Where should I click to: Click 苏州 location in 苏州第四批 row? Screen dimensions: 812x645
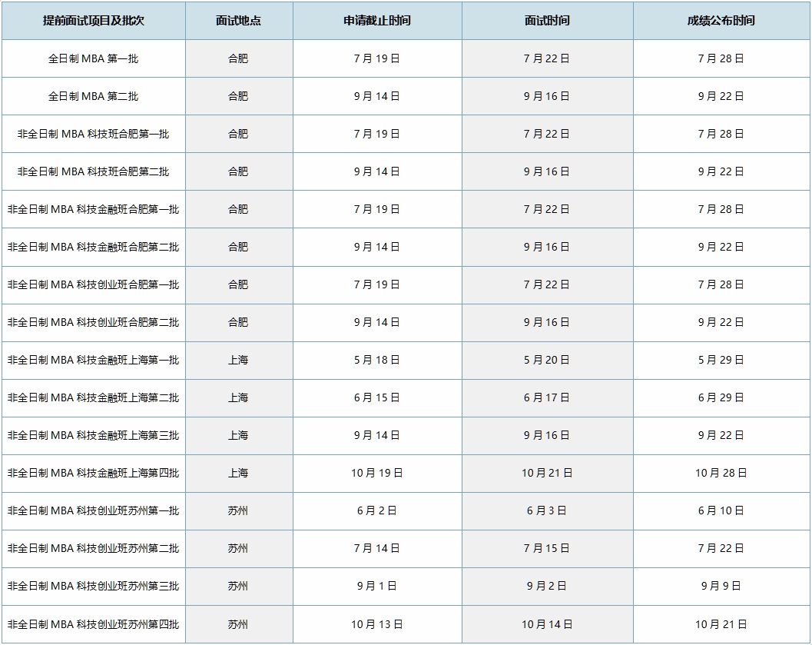click(238, 624)
